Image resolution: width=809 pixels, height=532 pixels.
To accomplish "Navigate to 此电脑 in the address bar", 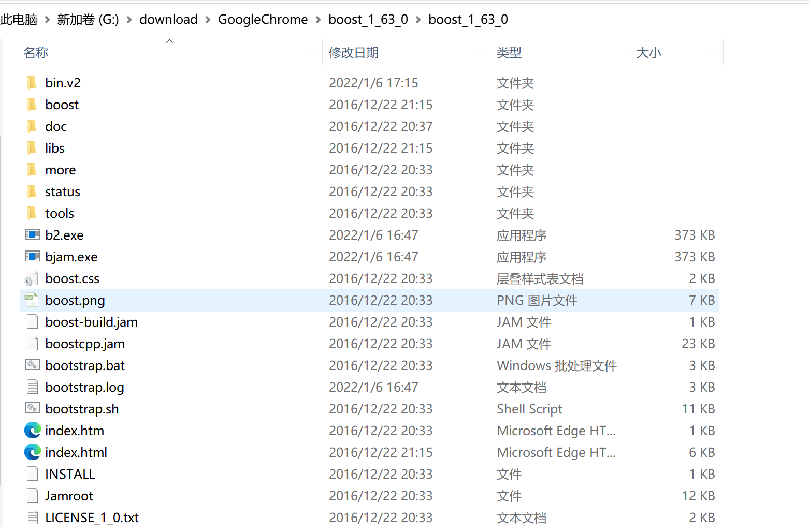I will [19, 19].
